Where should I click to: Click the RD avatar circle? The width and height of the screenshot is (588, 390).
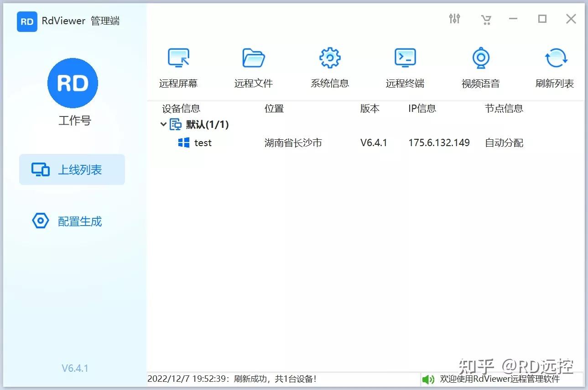pos(73,83)
